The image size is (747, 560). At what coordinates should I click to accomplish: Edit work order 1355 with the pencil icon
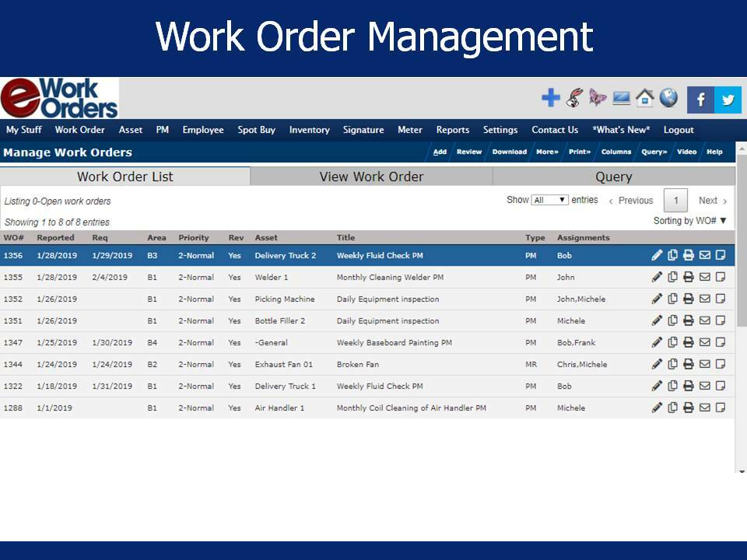[658, 277]
